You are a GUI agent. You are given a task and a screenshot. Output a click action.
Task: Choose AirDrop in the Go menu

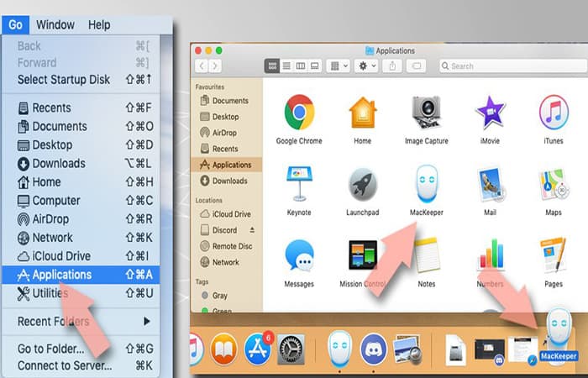pyautogui.click(x=81, y=219)
